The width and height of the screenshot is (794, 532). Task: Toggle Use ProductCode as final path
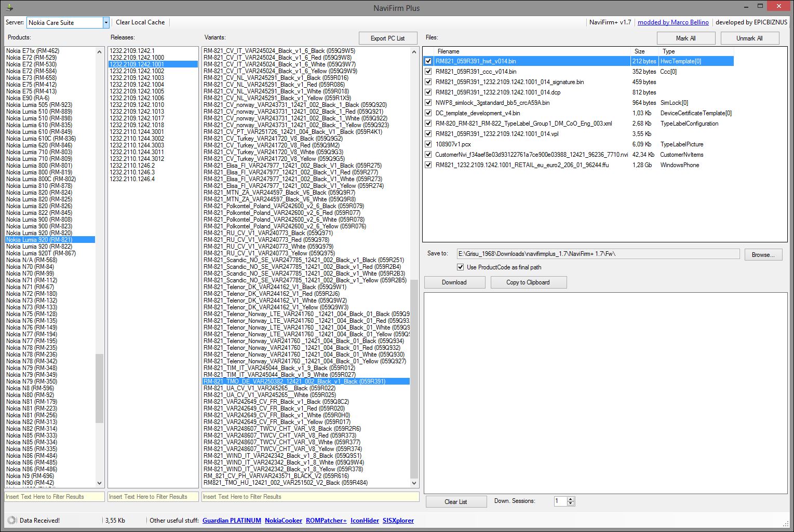(x=460, y=267)
